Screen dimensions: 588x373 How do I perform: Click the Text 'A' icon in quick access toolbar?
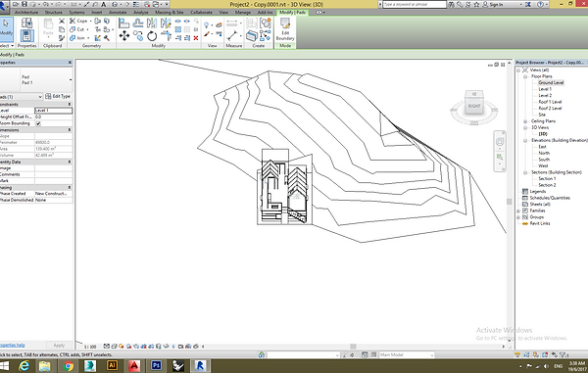[x=104, y=4]
